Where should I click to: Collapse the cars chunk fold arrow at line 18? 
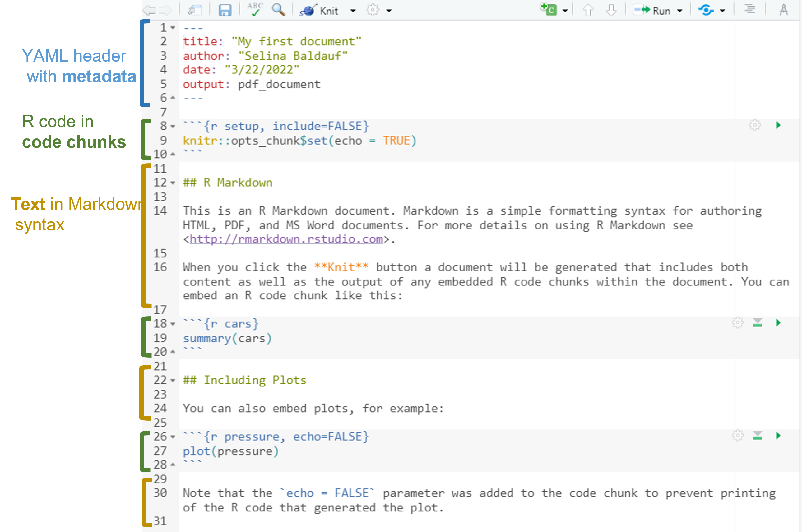pyautogui.click(x=173, y=324)
